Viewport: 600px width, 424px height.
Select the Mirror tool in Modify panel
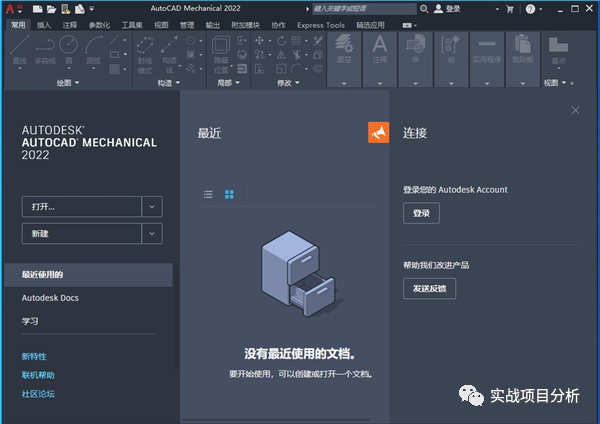[x=281, y=55]
